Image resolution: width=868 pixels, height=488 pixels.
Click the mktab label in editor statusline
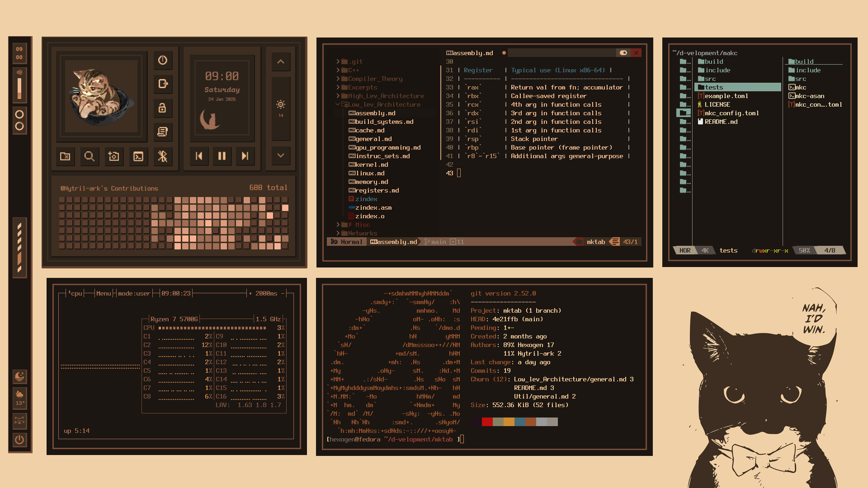tap(595, 242)
